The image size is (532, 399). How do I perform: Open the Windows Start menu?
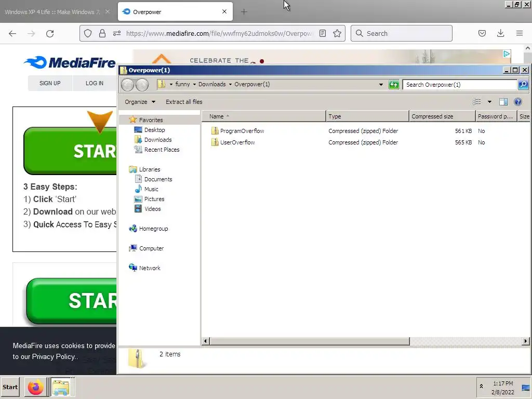[x=10, y=387]
